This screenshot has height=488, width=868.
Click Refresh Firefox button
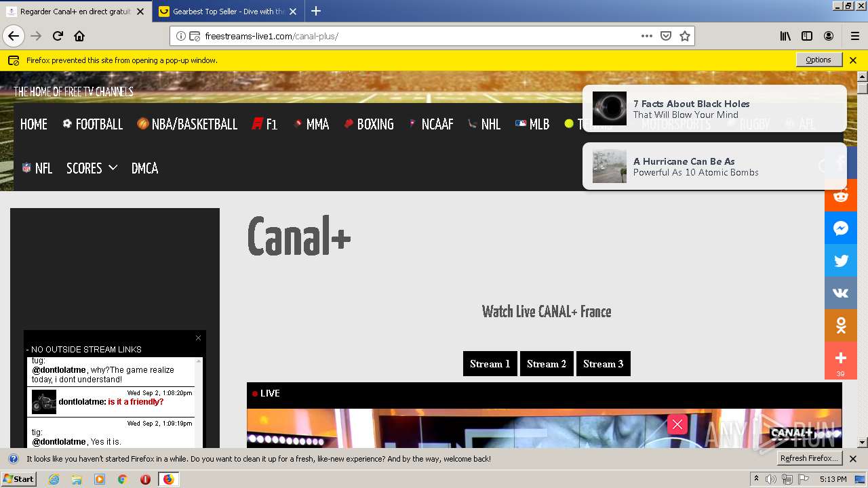pyautogui.click(x=809, y=459)
